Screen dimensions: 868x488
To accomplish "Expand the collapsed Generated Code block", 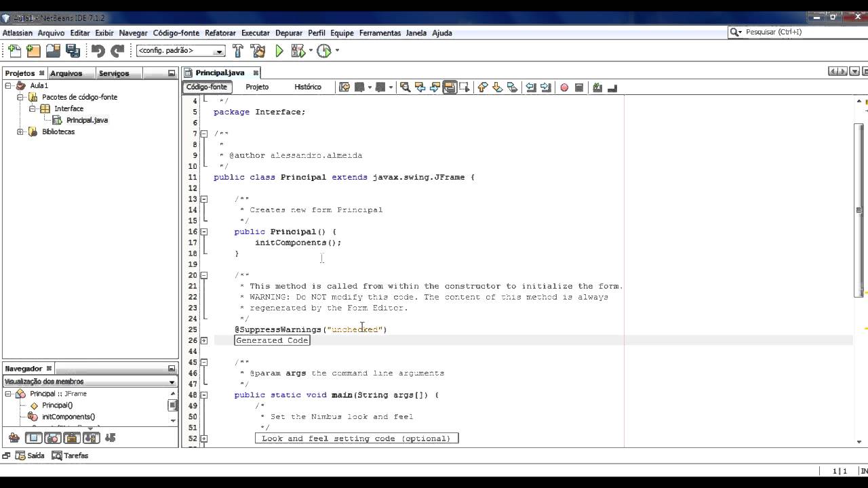I will (x=204, y=340).
